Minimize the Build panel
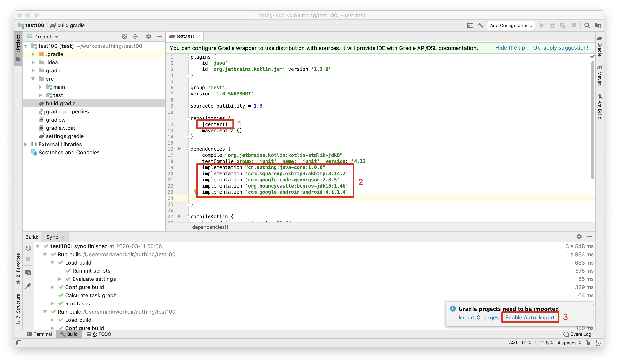 (x=590, y=237)
